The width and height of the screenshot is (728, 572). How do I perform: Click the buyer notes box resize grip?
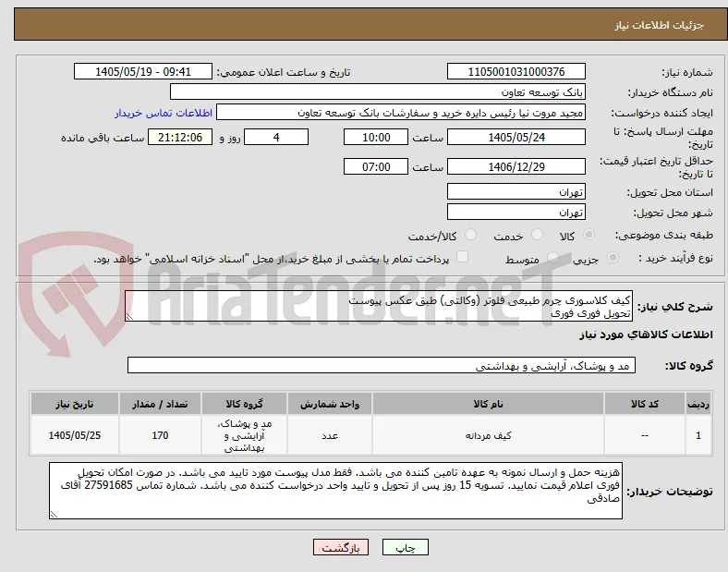(x=54, y=514)
